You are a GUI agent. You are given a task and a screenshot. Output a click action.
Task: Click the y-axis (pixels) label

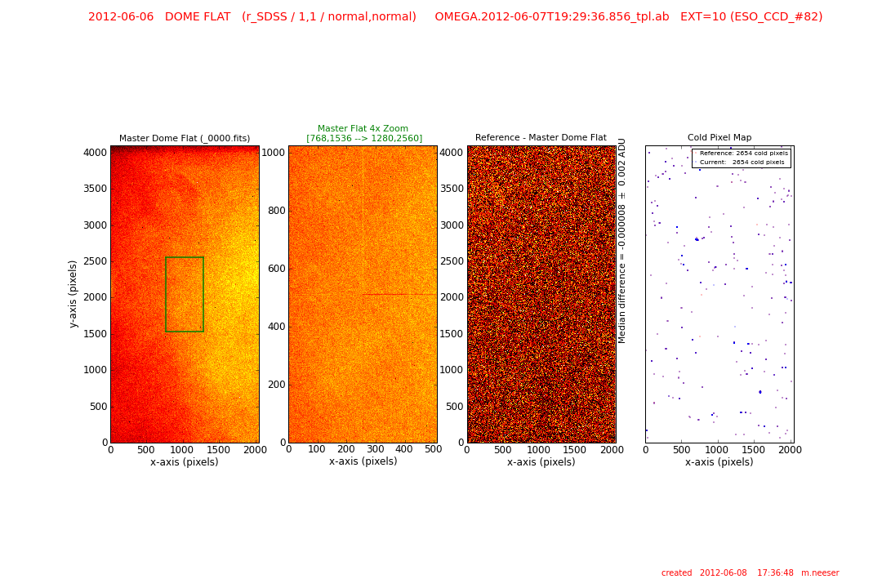73,294
